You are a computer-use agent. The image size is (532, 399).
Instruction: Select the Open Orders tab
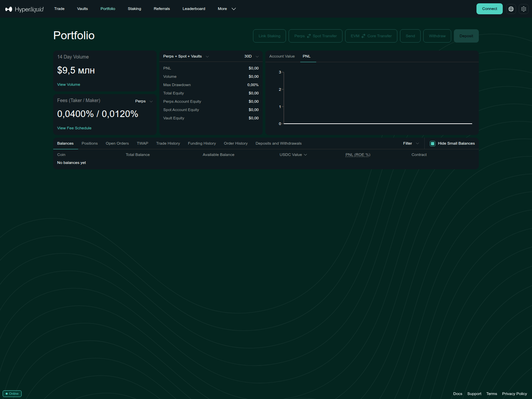click(117, 144)
